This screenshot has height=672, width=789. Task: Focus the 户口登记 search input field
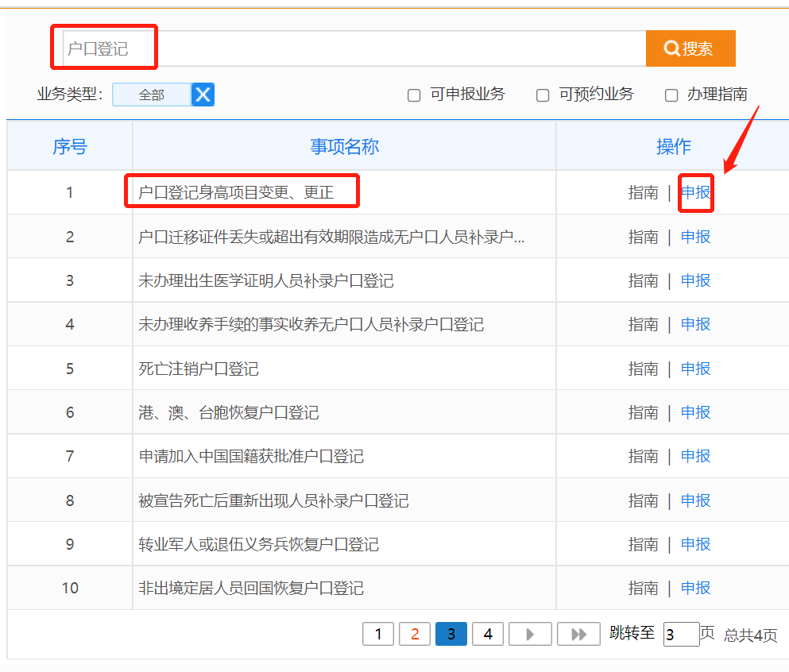point(354,48)
